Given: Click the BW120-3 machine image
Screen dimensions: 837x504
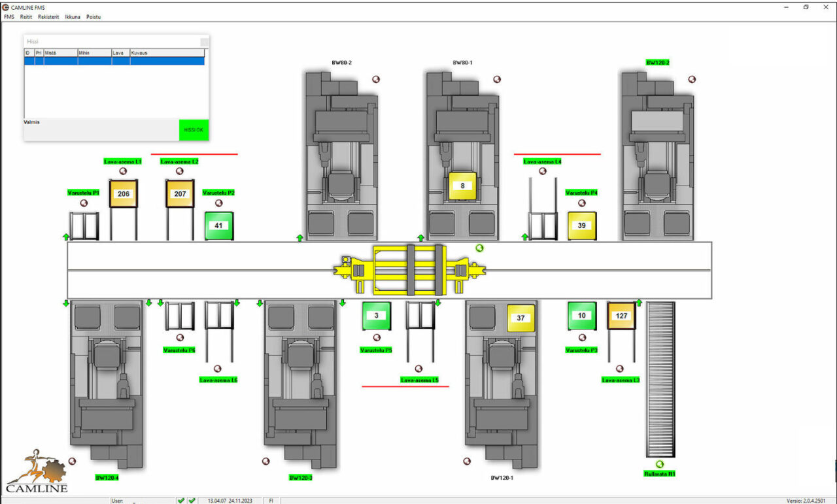Looking at the screenshot, I should coord(301,384).
